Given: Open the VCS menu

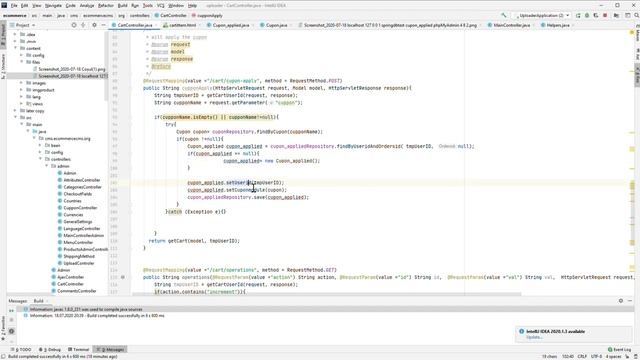Looking at the screenshot, I should [160, 6].
